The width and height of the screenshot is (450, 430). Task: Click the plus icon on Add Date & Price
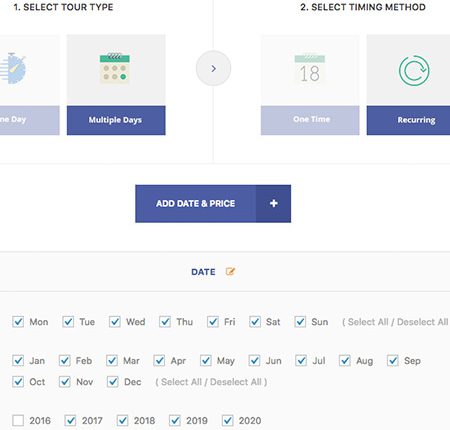pos(274,203)
